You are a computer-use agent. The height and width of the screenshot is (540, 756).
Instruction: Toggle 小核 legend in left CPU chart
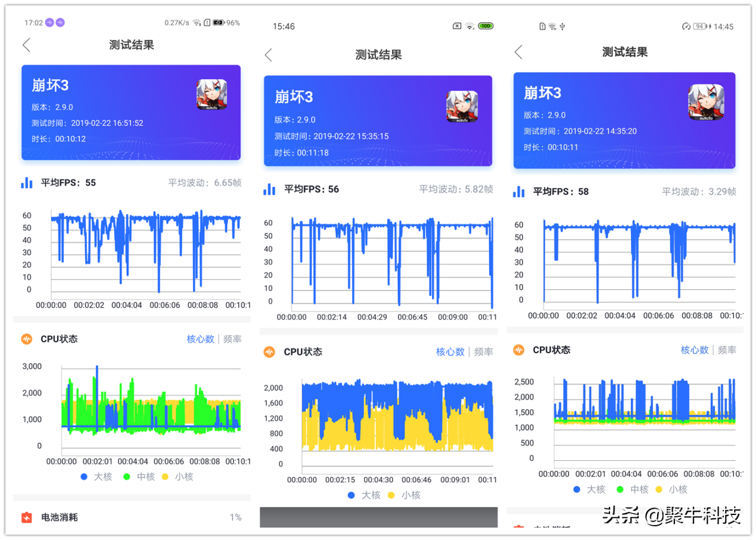(177, 477)
